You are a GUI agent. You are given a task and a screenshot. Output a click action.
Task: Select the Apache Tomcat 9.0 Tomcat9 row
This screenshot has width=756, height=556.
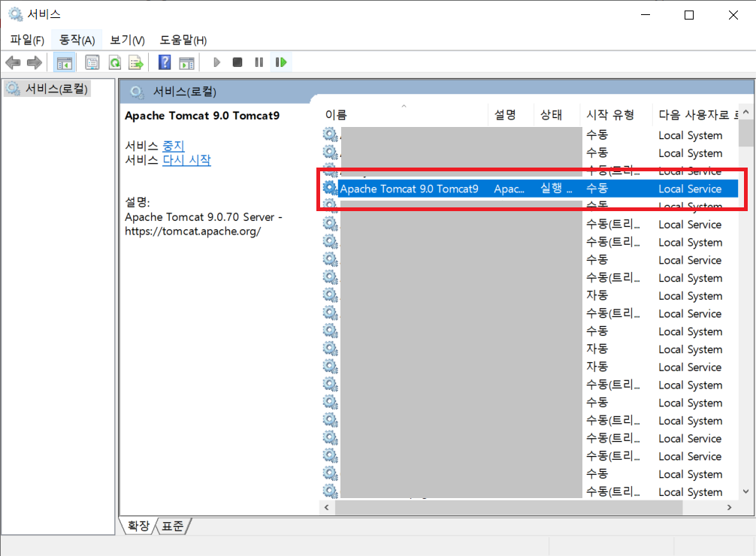click(530, 189)
